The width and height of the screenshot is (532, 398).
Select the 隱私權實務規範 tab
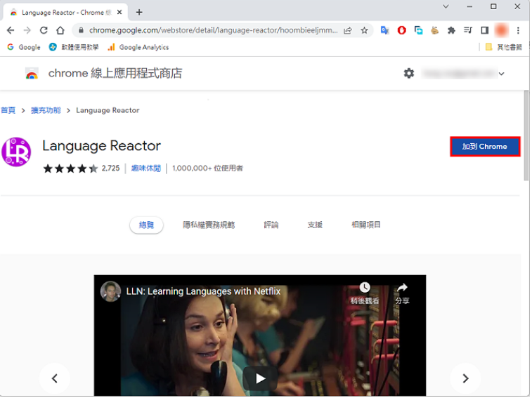[209, 225]
